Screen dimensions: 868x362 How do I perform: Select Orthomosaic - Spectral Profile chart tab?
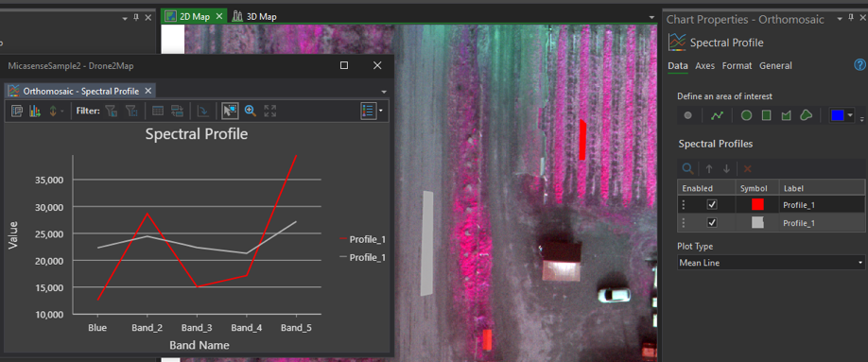(80, 91)
